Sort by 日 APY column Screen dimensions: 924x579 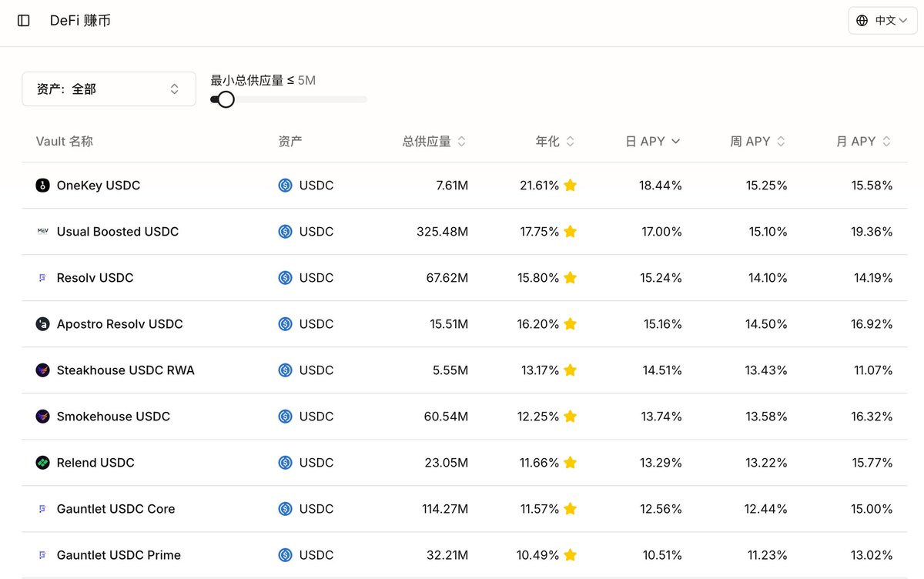coord(653,142)
